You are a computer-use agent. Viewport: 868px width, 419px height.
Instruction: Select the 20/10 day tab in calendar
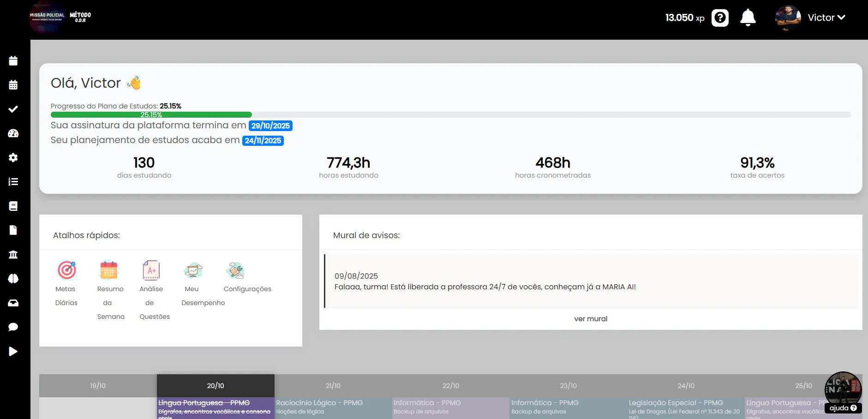215,385
